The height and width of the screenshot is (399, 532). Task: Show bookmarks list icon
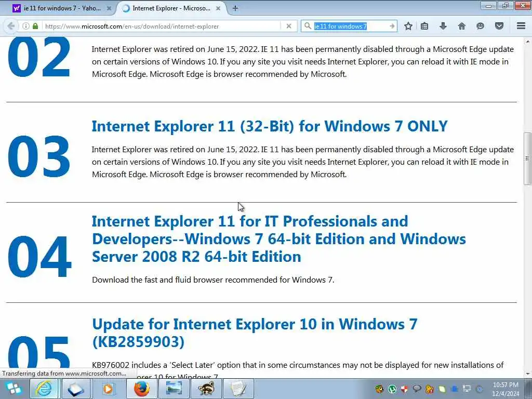(424, 26)
